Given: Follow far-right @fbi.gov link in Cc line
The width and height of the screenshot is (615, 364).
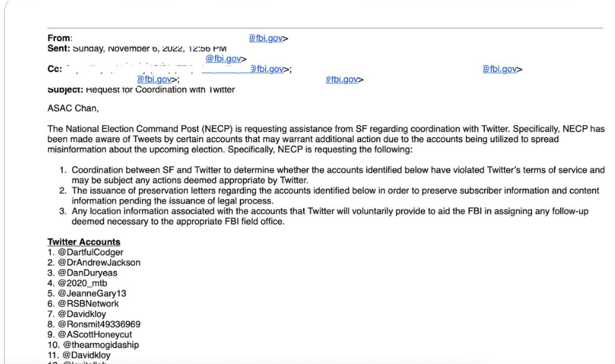Looking at the screenshot, I should click(x=499, y=69).
